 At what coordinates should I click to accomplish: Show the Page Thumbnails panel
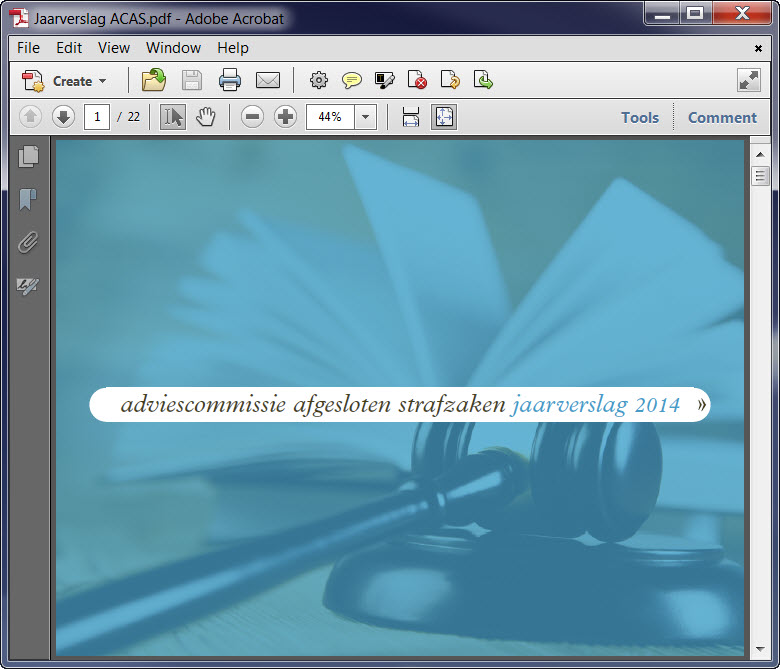pyautogui.click(x=28, y=157)
